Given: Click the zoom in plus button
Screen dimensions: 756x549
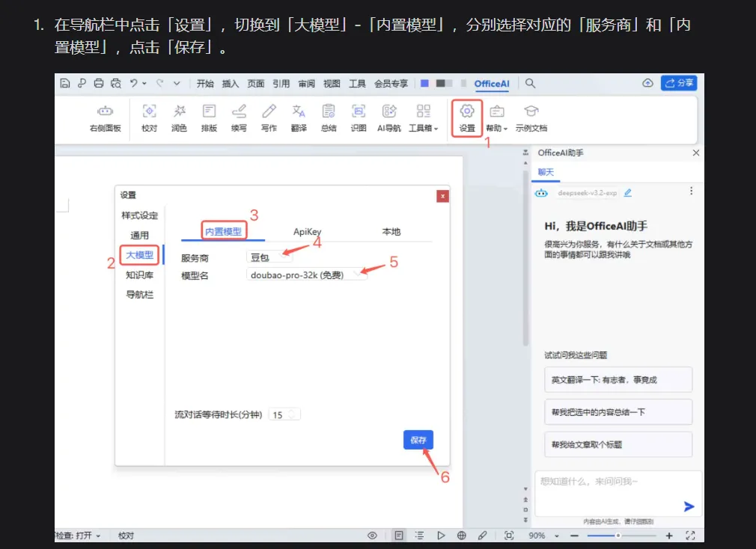Looking at the screenshot, I should tap(669, 536).
